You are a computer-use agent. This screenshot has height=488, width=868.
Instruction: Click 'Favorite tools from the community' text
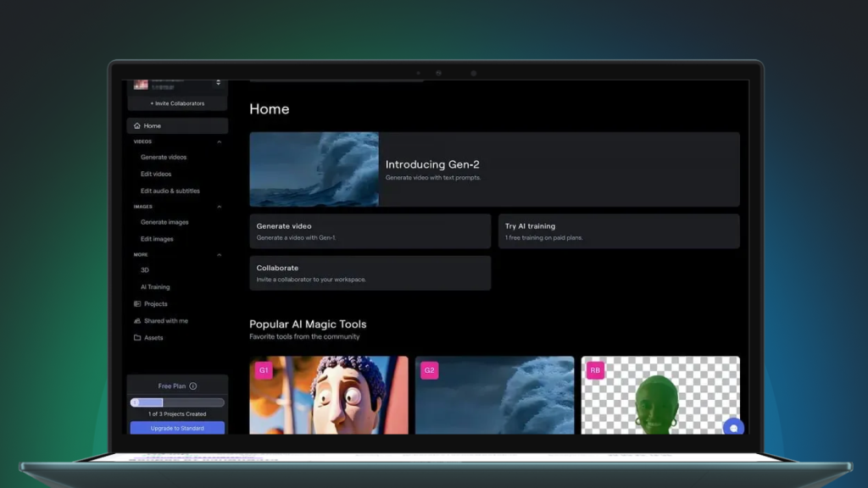click(304, 336)
